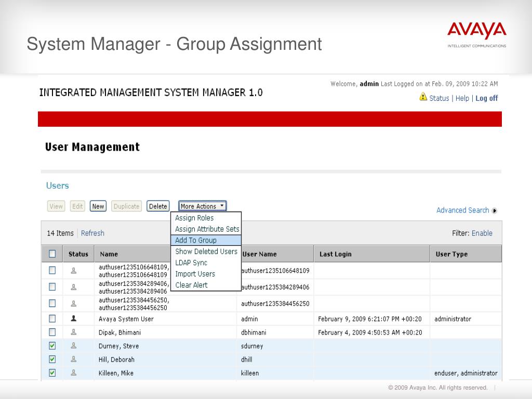
Task: Uncheck the Hill, Deborah row checkbox
Action: pyautogui.click(x=52, y=360)
